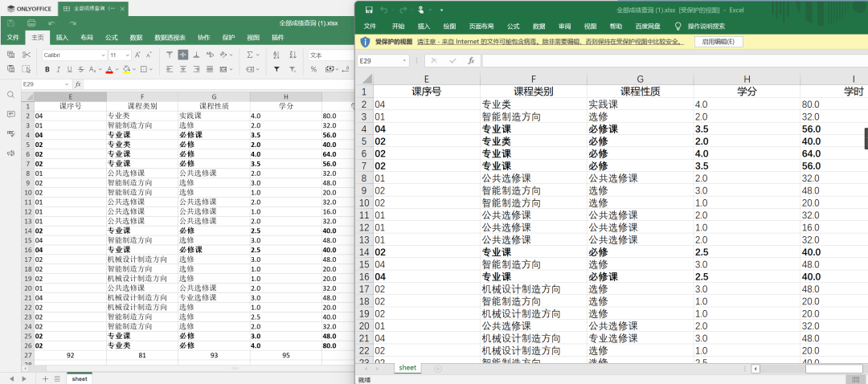Image resolution: width=868 pixels, height=384 pixels.
Task: Click the fx insert function icon in Excel
Action: tap(470, 61)
